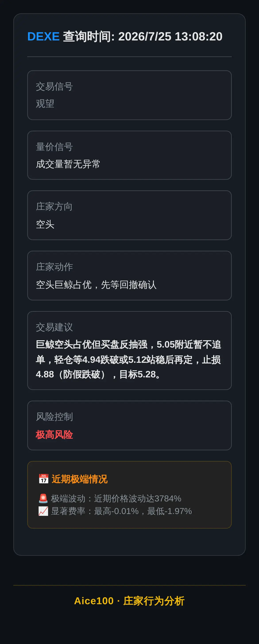Click the red siren alert icon

43,499
